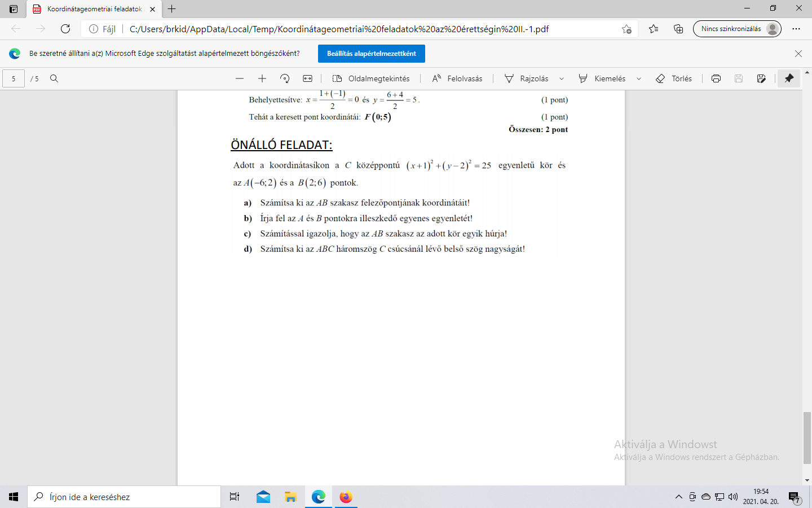This screenshot has width=812, height=508.
Task: Open Firefox from the taskbar
Action: tap(346, 497)
